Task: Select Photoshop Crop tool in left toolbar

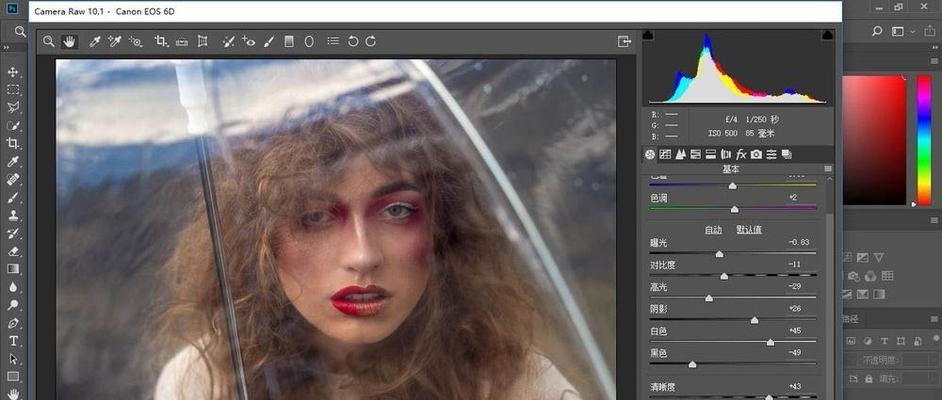Action: click(13, 144)
